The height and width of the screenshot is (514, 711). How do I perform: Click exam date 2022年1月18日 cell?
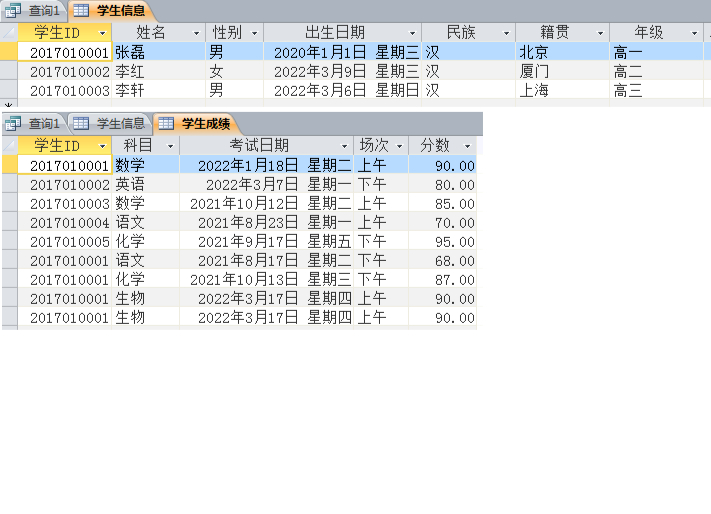coord(267,165)
